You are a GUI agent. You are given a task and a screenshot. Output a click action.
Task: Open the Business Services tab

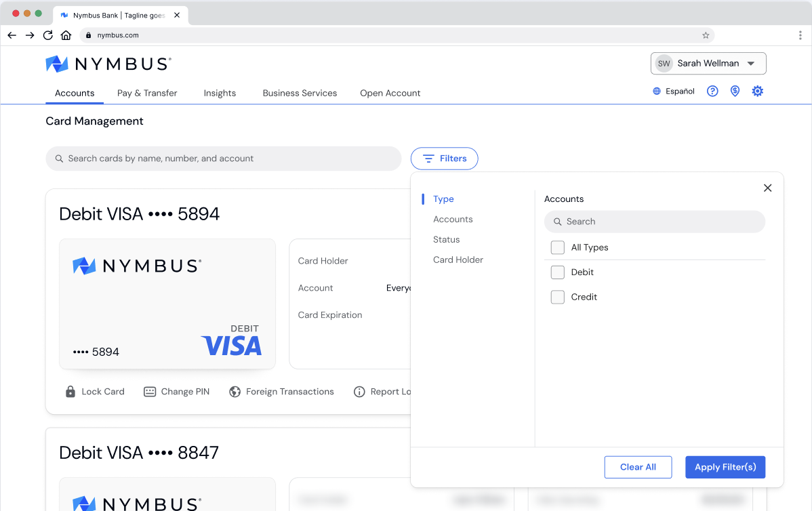pos(300,94)
